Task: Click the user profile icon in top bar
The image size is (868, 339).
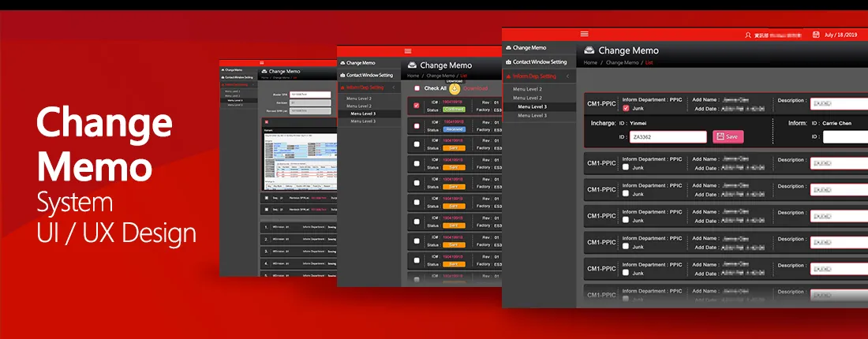Action: click(x=748, y=35)
